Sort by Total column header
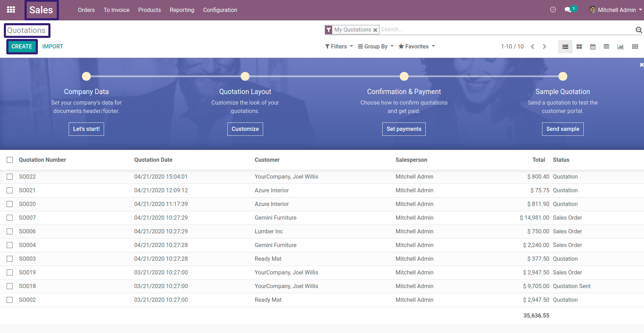The image size is (644, 333). [539, 160]
